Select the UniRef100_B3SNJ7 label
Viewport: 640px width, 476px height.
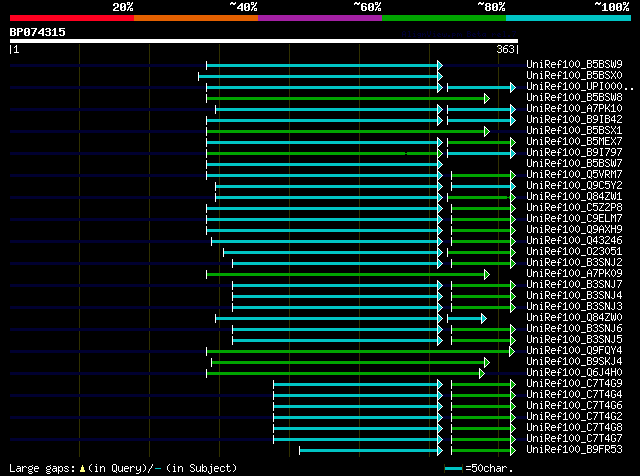click(x=574, y=285)
